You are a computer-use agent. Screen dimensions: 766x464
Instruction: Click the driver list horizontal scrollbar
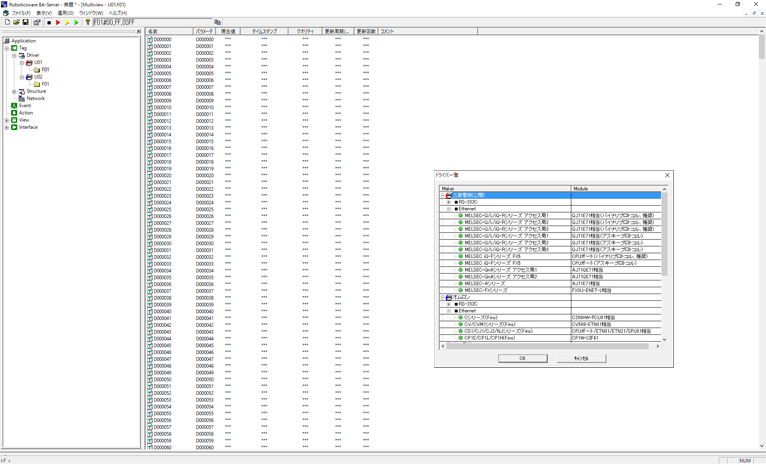(550, 346)
